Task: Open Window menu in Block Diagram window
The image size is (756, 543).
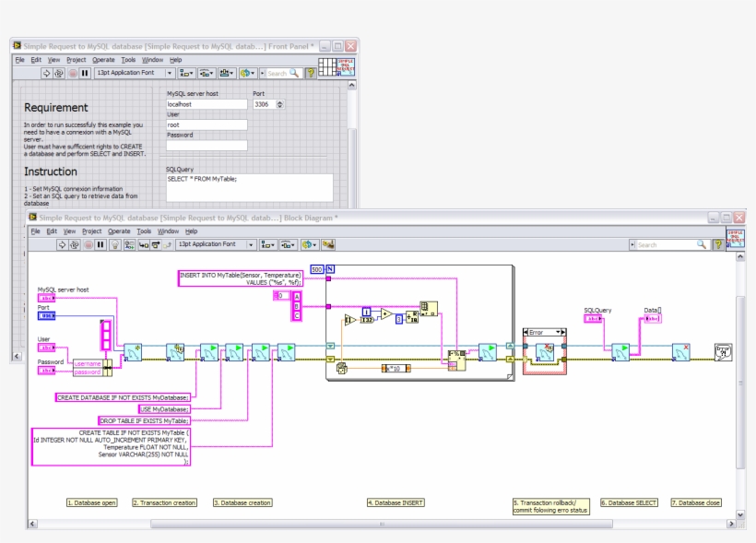Action: pos(168,231)
